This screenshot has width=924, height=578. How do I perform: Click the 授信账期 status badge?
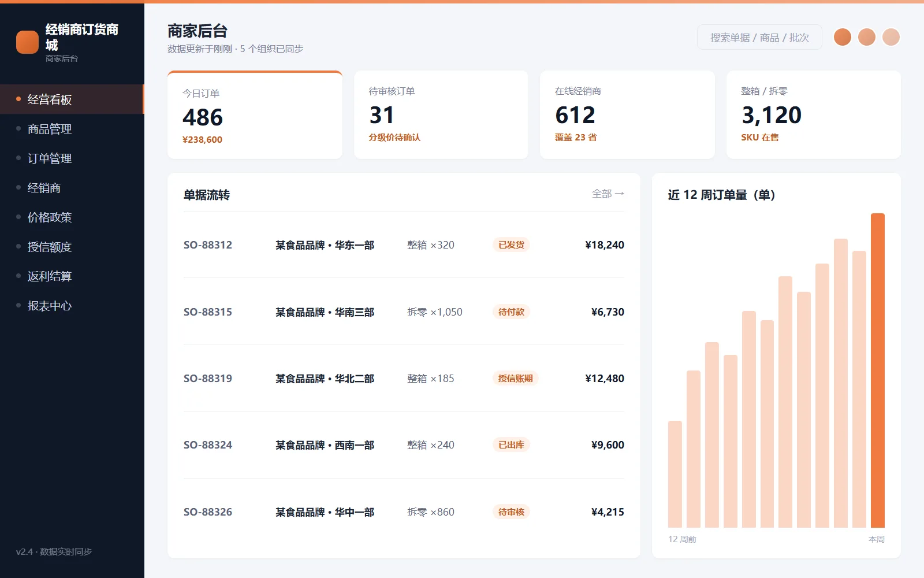click(x=516, y=379)
